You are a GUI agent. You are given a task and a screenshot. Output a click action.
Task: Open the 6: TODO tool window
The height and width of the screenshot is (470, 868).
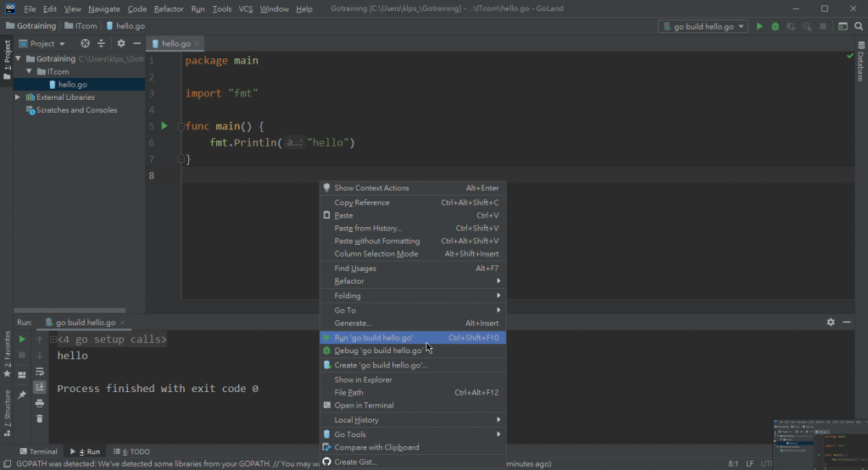click(x=131, y=451)
